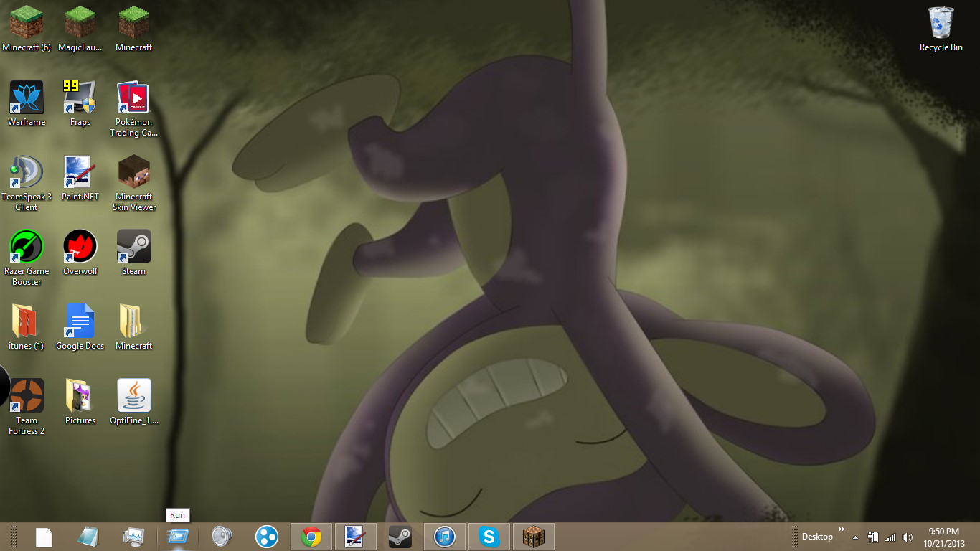Image resolution: width=980 pixels, height=551 pixels.
Task: Open the Minecraft folder icon
Action: click(x=134, y=327)
